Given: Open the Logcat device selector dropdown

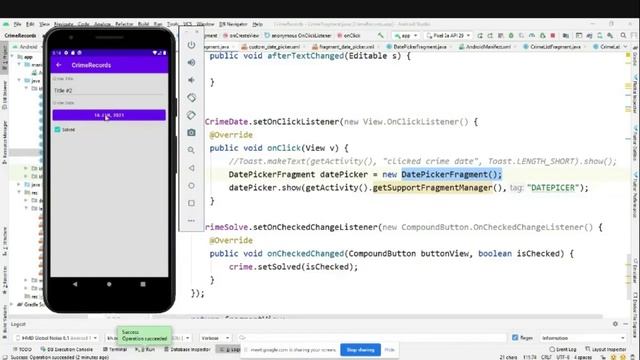Looking at the screenshot, I should click(x=56, y=338).
